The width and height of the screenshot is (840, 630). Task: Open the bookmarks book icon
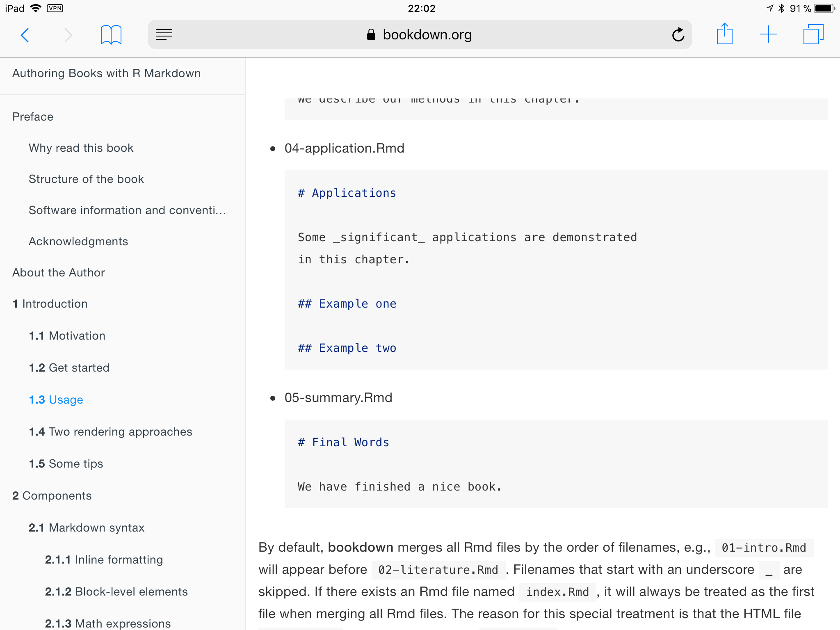(111, 35)
